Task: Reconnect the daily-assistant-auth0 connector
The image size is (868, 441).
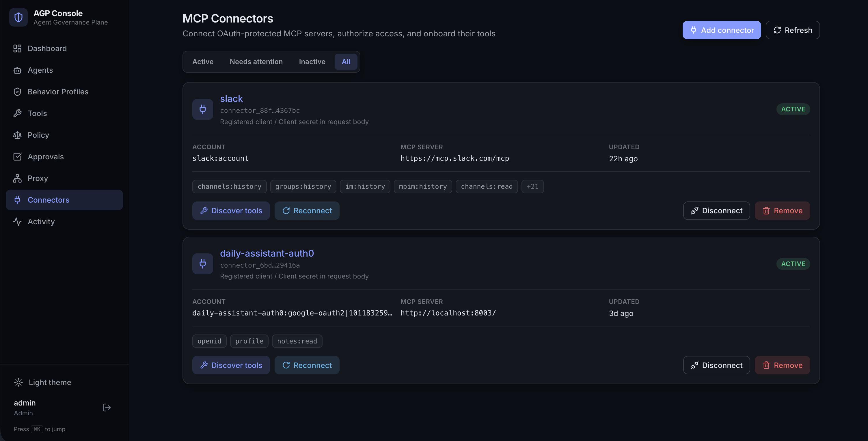Action: [307, 365]
